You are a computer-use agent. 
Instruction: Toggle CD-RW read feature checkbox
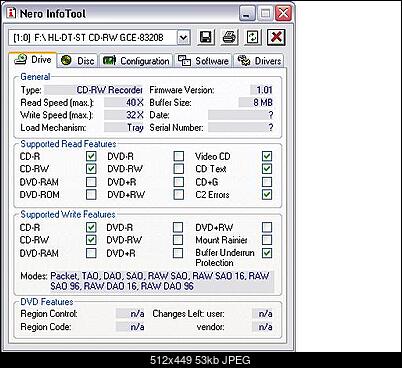coord(91,169)
